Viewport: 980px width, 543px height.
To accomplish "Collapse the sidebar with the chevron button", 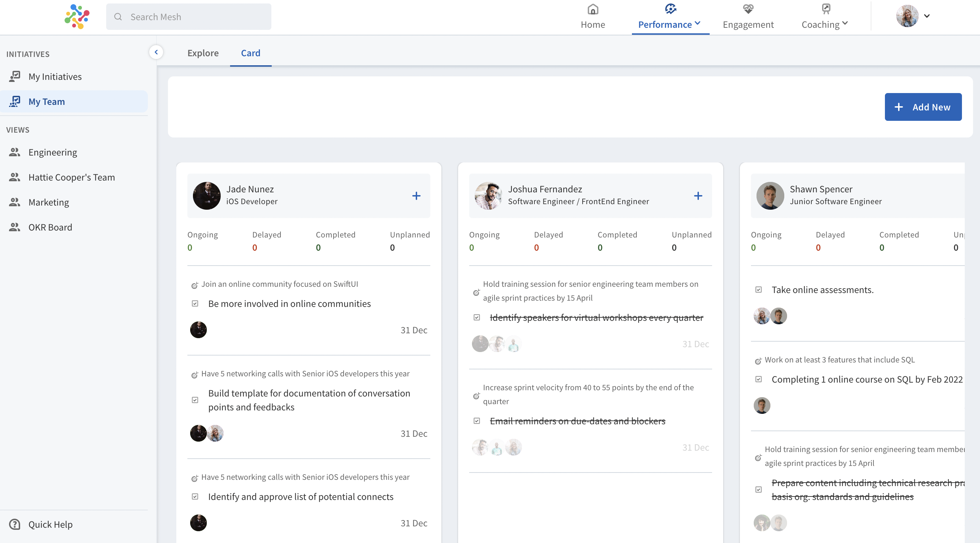I will pos(156,52).
